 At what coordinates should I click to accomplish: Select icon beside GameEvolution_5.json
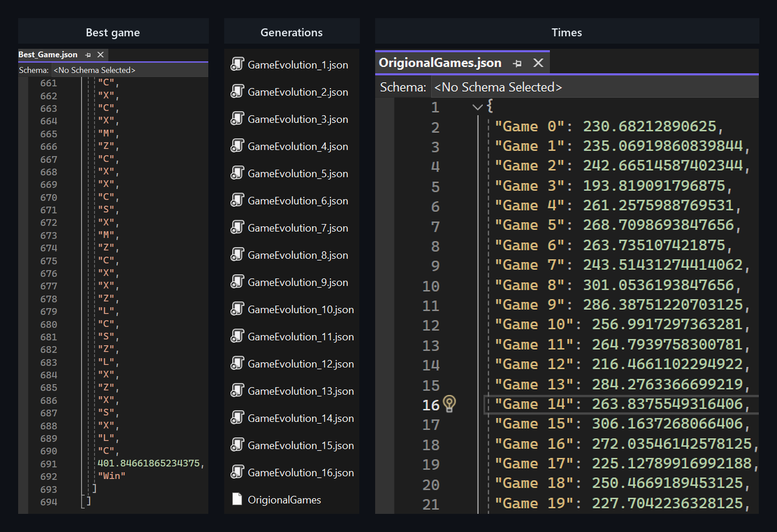pyautogui.click(x=237, y=173)
